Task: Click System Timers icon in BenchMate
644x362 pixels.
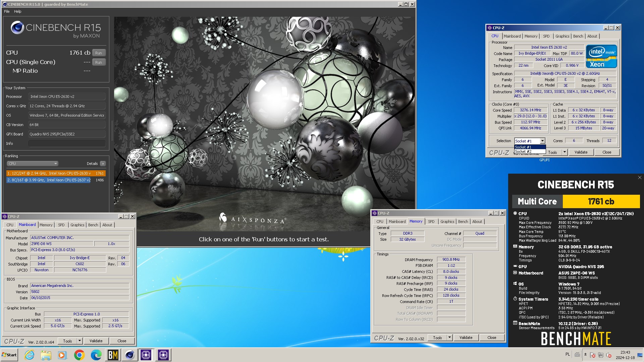Action: click(515, 299)
